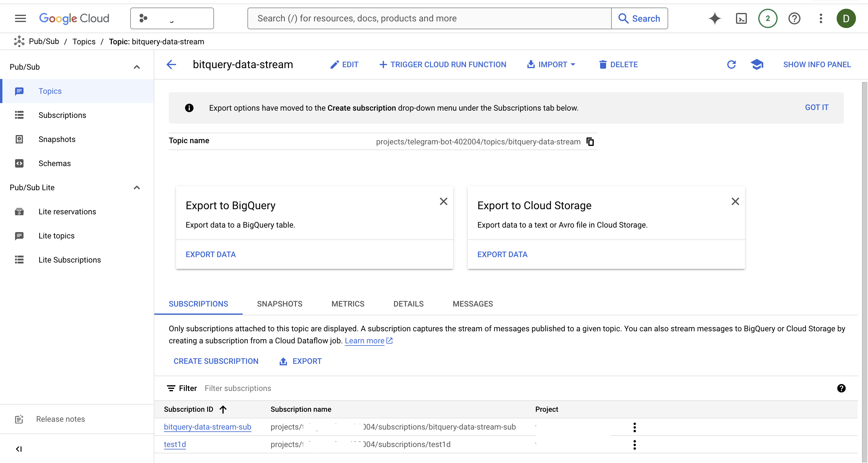Collapse the Pub/Sub Lite sidebar section
This screenshot has width=868, height=463.
coord(137,187)
